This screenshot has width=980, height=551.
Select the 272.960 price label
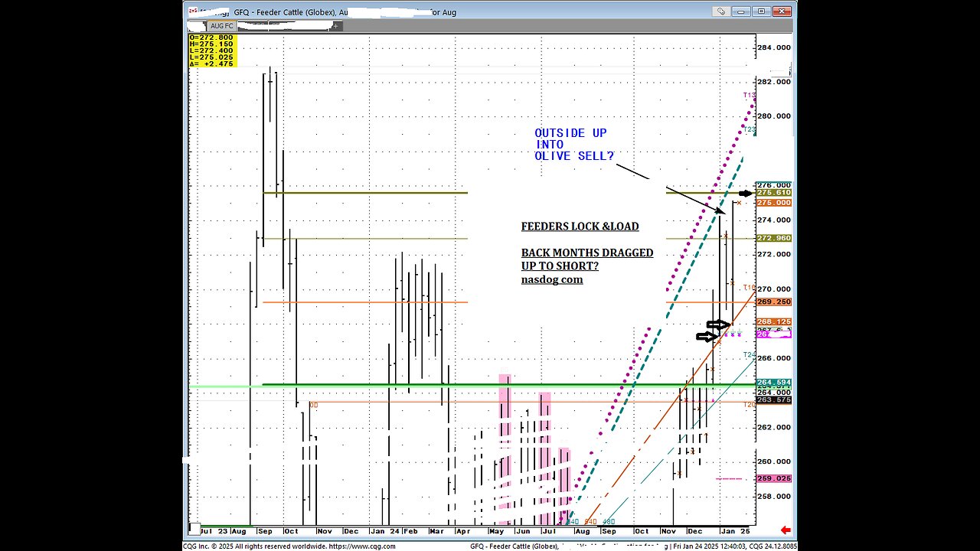pos(773,238)
